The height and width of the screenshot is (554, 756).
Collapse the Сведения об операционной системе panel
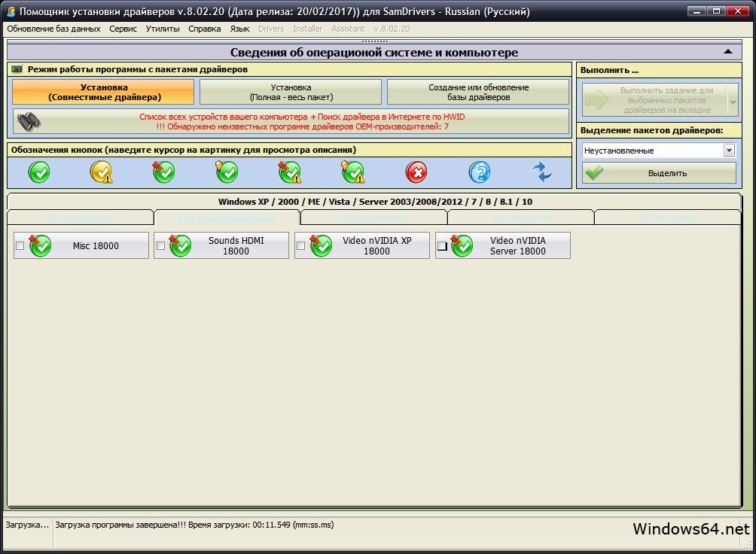pos(727,52)
